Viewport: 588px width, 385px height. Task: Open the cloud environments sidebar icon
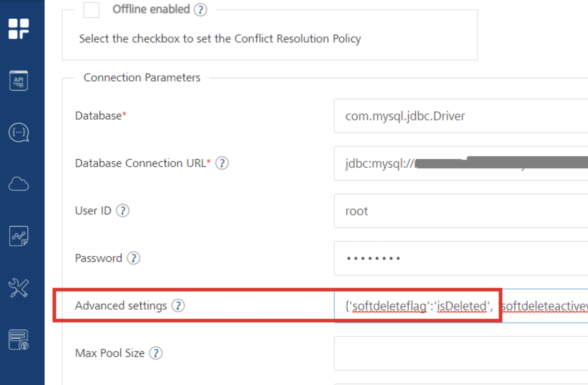coord(19,184)
